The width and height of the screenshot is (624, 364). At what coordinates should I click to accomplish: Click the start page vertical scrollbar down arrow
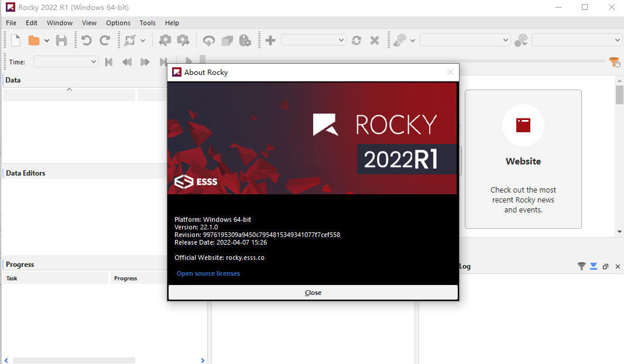pyautogui.click(x=620, y=232)
